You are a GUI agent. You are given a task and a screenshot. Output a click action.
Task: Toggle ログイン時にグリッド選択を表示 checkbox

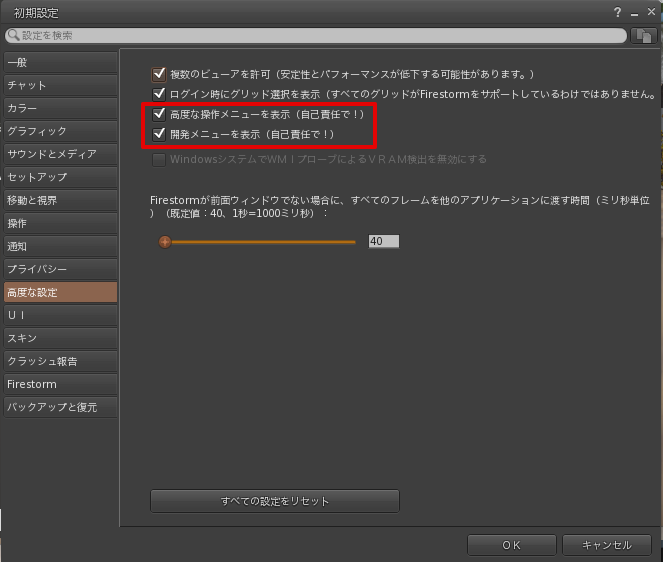pyautogui.click(x=159, y=94)
